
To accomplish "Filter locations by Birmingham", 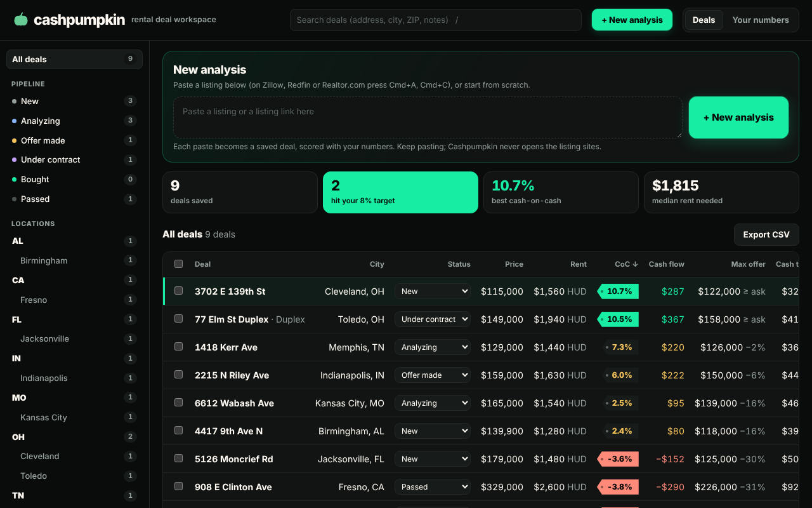I will 74,260.
